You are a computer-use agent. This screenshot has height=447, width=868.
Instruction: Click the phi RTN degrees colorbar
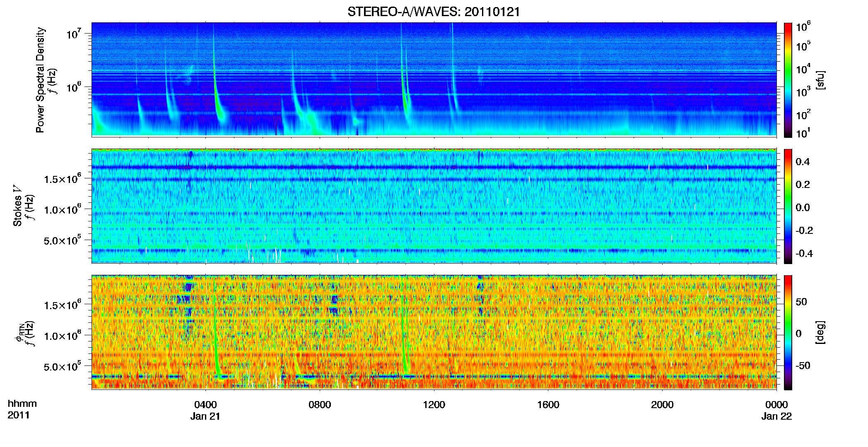coord(788,332)
